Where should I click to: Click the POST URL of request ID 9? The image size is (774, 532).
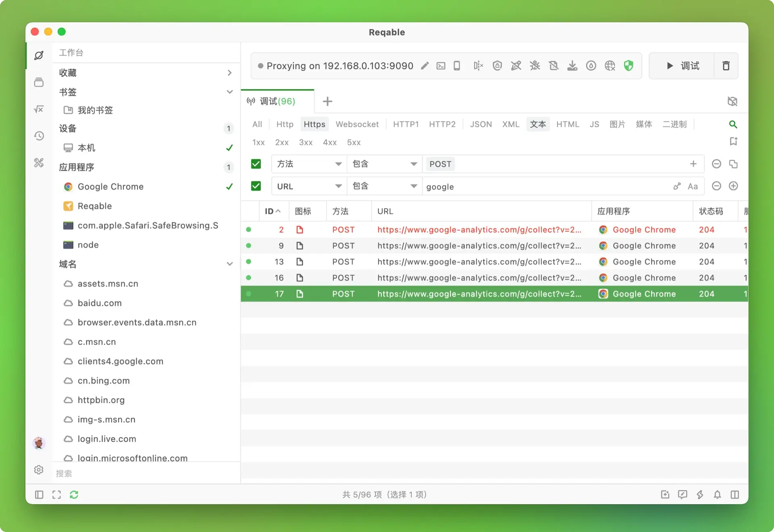tap(479, 246)
